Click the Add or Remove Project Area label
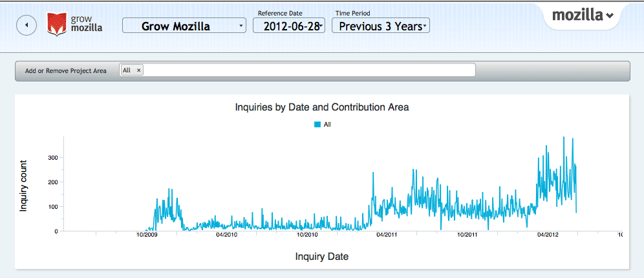The width and height of the screenshot is (644, 278). [66, 70]
